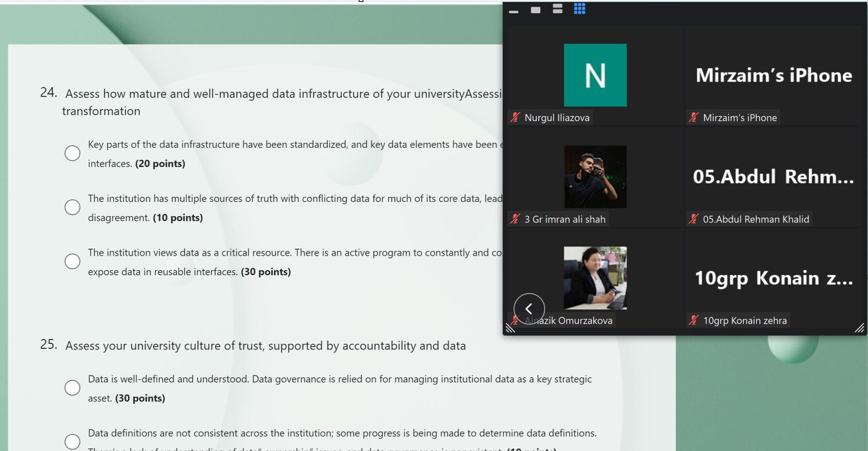The height and width of the screenshot is (451, 868).
Task: Click the "Nurgul Iliazova" name label
Action: pyautogui.click(x=557, y=117)
